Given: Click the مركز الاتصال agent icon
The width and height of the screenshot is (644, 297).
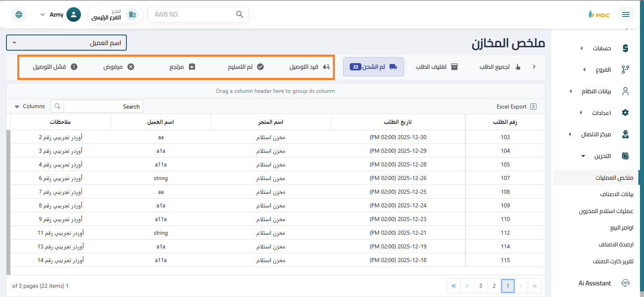Looking at the screenshot, I should click(625, 134).
